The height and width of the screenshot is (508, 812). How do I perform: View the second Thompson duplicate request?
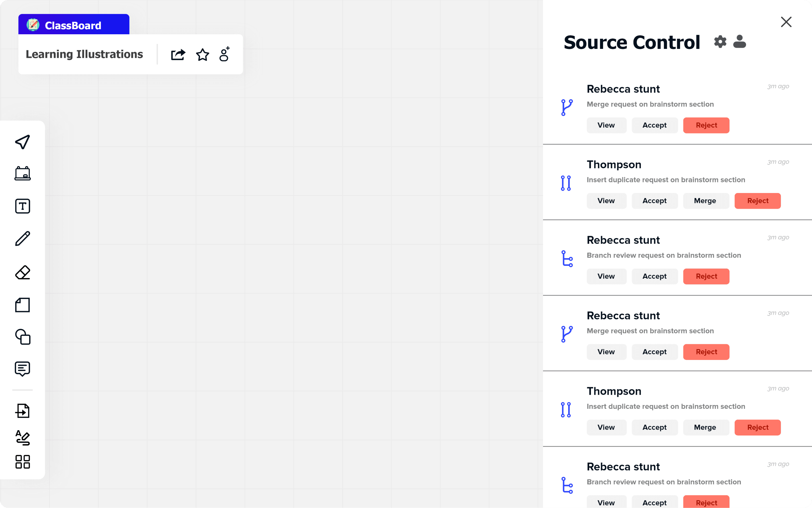coord(606,428)
